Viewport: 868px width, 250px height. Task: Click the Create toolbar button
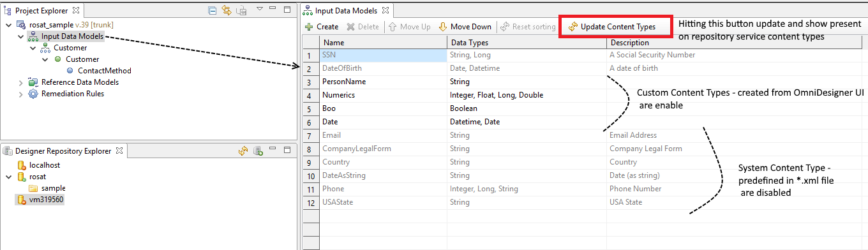click(x=322, y=27)
